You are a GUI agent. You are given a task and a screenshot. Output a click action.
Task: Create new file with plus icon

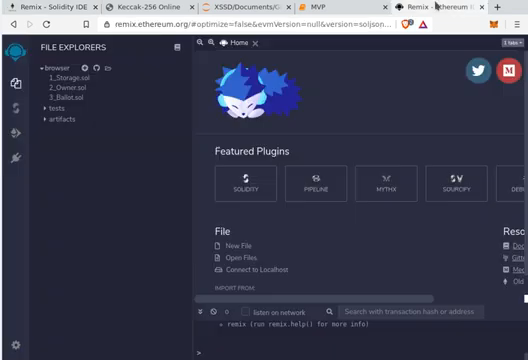click(x=85, y=68)
